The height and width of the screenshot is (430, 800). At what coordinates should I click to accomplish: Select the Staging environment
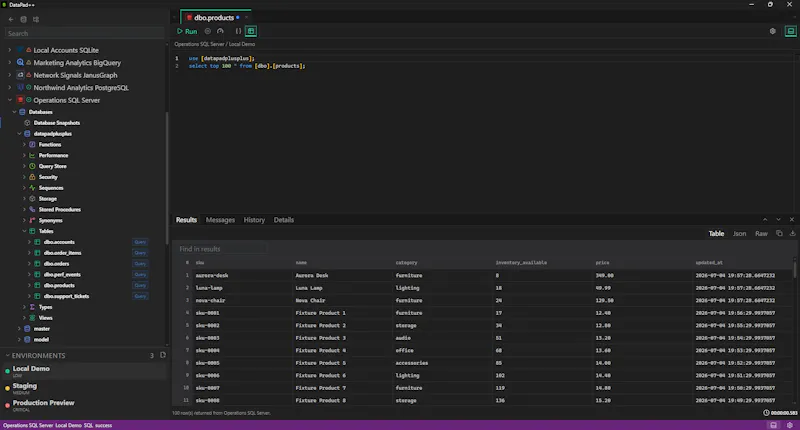[84, 388]
